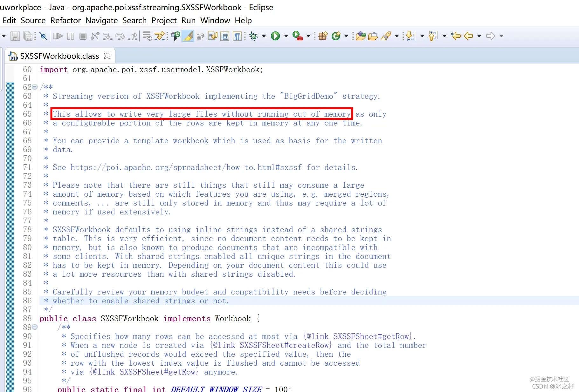
Task: Open the Forward history dropdown arrow
Action: point(501,36)
